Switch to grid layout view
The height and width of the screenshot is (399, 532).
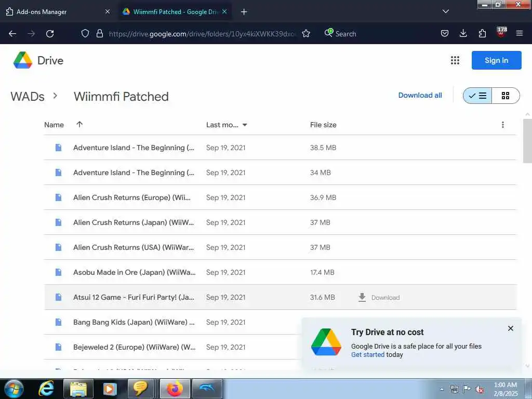tap(506, 96)
